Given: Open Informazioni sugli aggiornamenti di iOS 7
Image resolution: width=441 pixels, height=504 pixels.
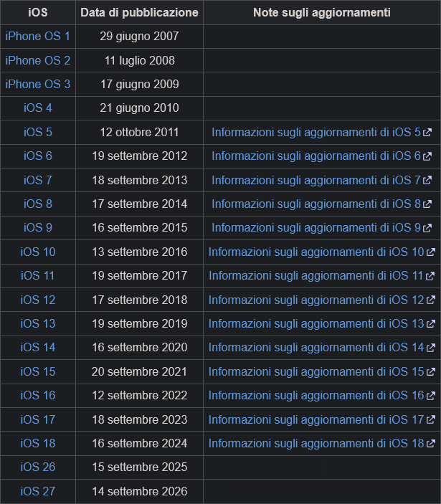Looking at the screenshot, I should click(x=321, y=180).
